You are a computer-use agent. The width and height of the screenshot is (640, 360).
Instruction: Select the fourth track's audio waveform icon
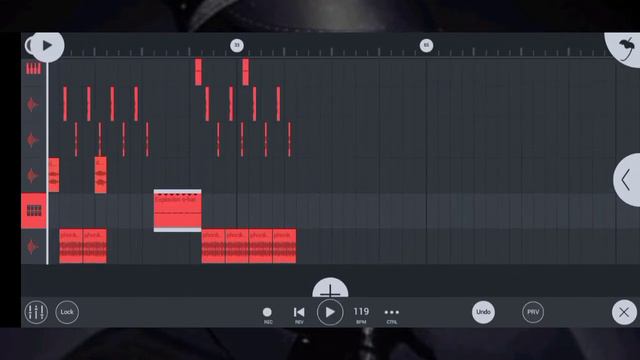tap(33, 176)
